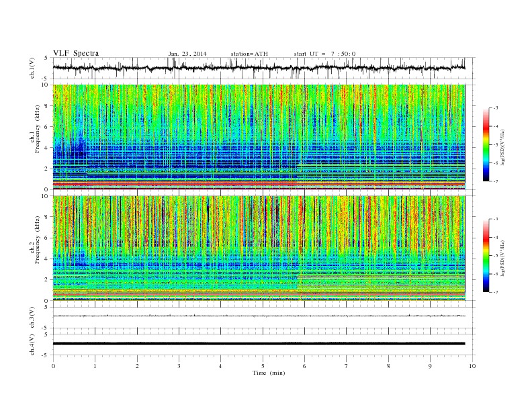Click the "ch.1 Frequency (kHz)" axis label
The width and height of the screenshot is (532, 411).
pyautogui.click(x=35, y=129)
